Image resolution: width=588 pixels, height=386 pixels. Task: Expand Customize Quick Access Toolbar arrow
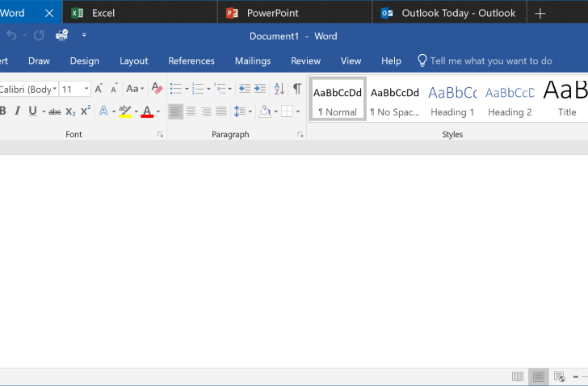point(84,36)
